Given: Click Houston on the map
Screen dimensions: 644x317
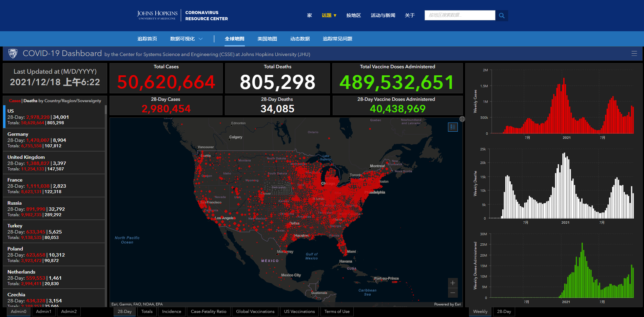Looking at the screenshot, I should coord(301,236).
